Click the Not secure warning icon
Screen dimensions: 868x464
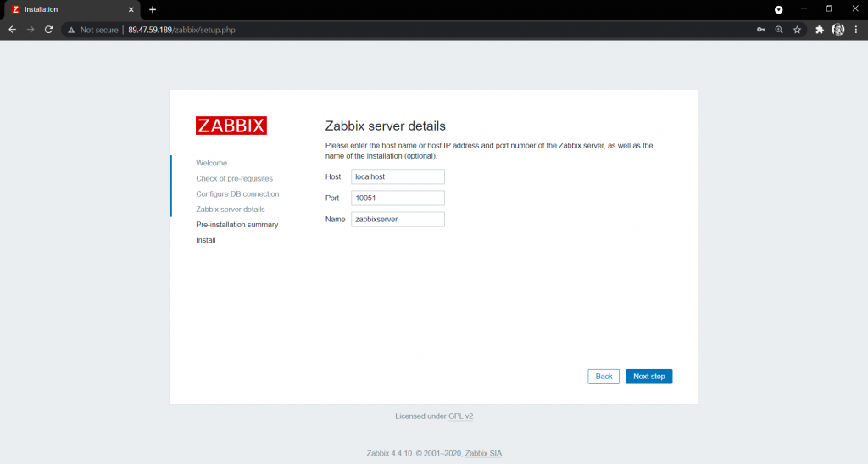(71, 30)
